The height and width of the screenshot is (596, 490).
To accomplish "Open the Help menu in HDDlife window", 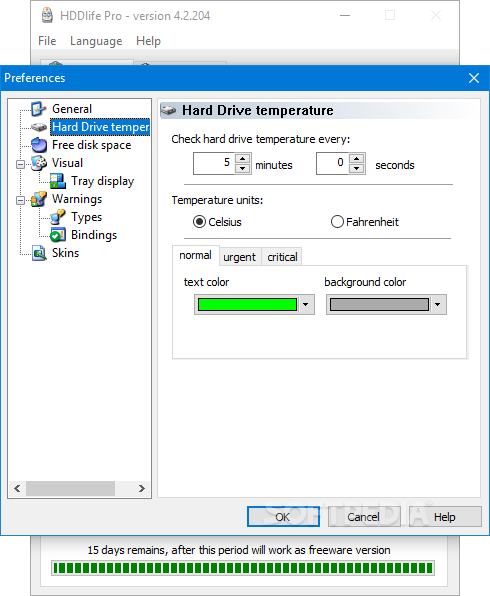I will (x=148, y=41).
